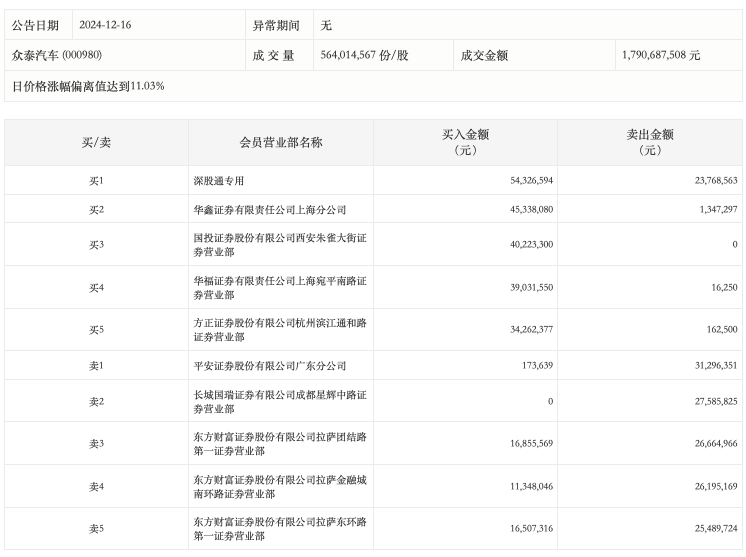The image size is (746, 557).
Task: Select the announcement date 2024-12-16
Action: pos(105,25)
